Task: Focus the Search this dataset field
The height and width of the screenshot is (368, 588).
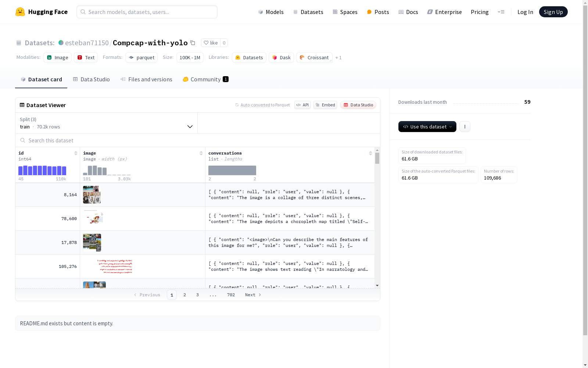Action: (x=198, y=140)
